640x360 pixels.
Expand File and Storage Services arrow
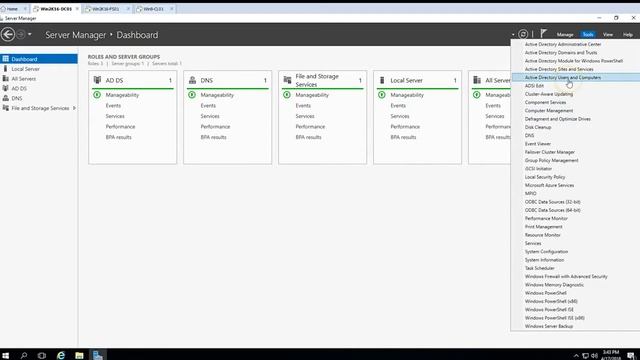74,108
